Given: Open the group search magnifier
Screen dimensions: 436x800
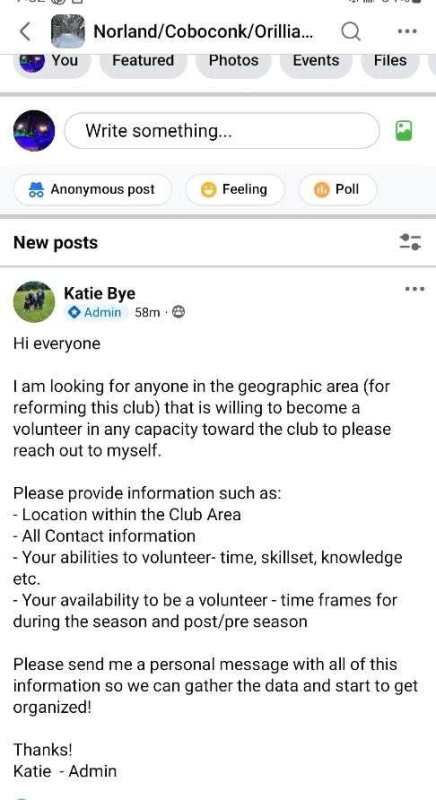Looking at the screenshot, I should point(350,32).
